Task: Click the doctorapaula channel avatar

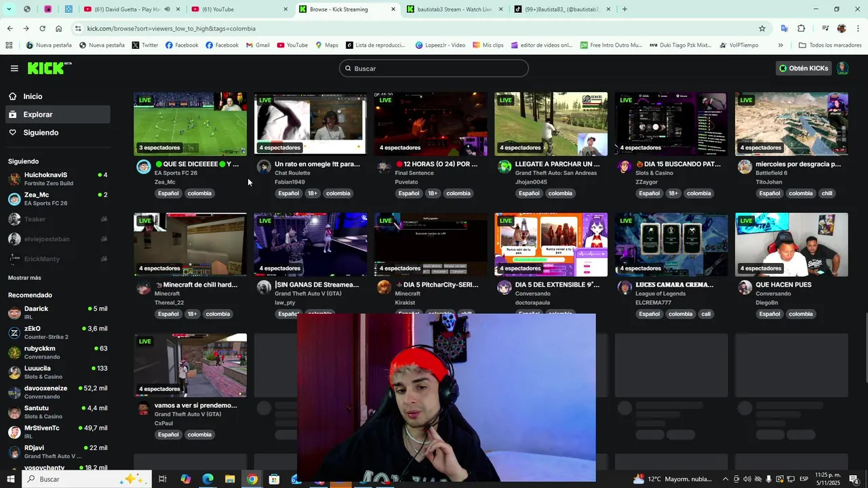Action: tap(504, 288)
